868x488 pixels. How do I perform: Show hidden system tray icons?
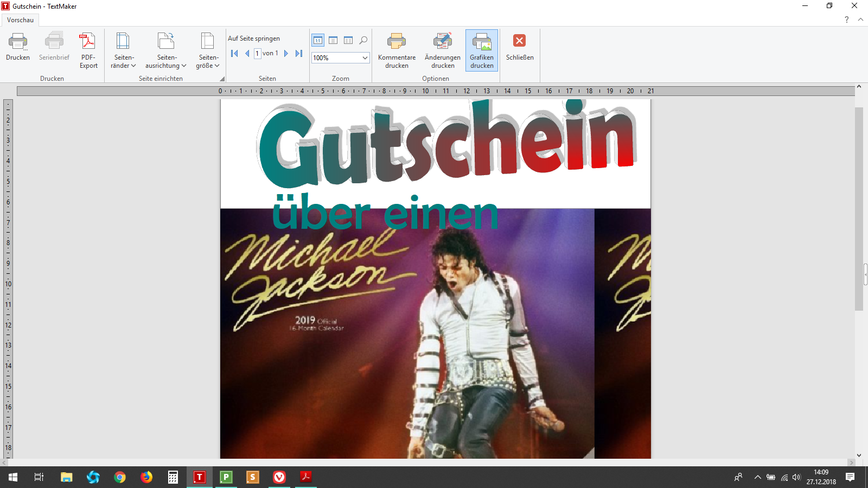[757, 477]
